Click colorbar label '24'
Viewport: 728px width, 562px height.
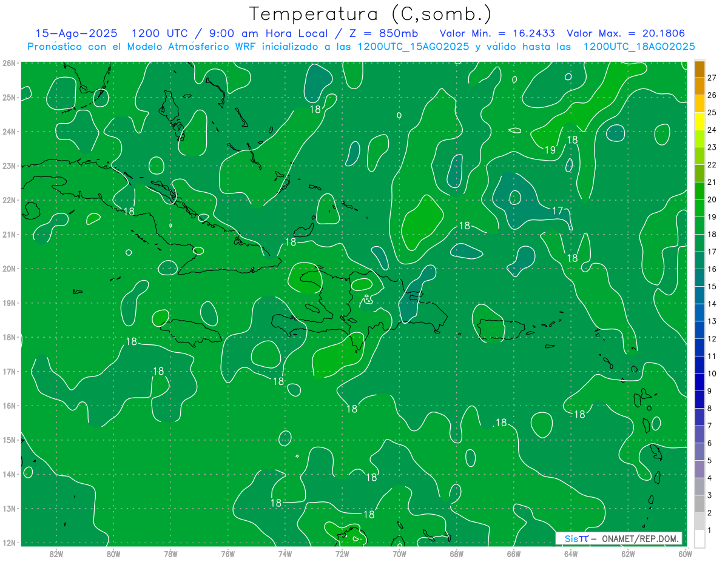(x=712, y=130)
